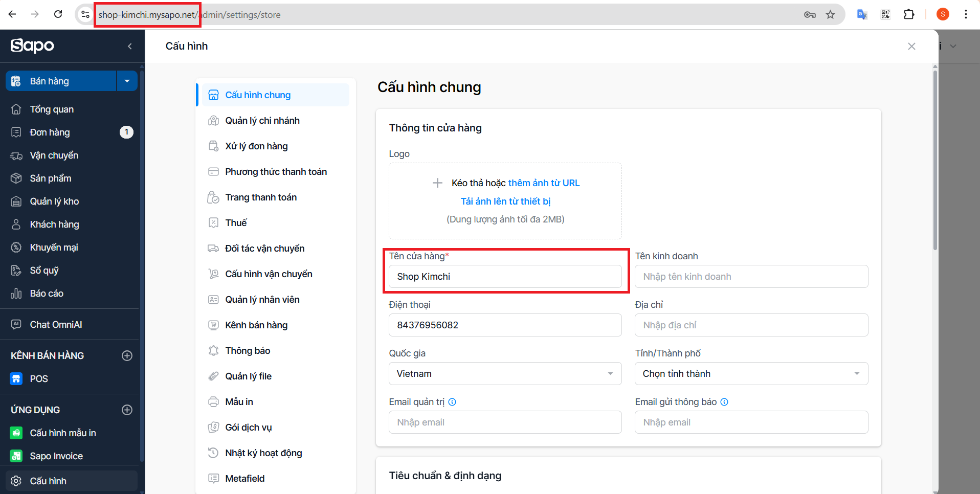Click the Tên cửa hàng input field
This screenshot has height=494, width=980.
pos(505,277)
